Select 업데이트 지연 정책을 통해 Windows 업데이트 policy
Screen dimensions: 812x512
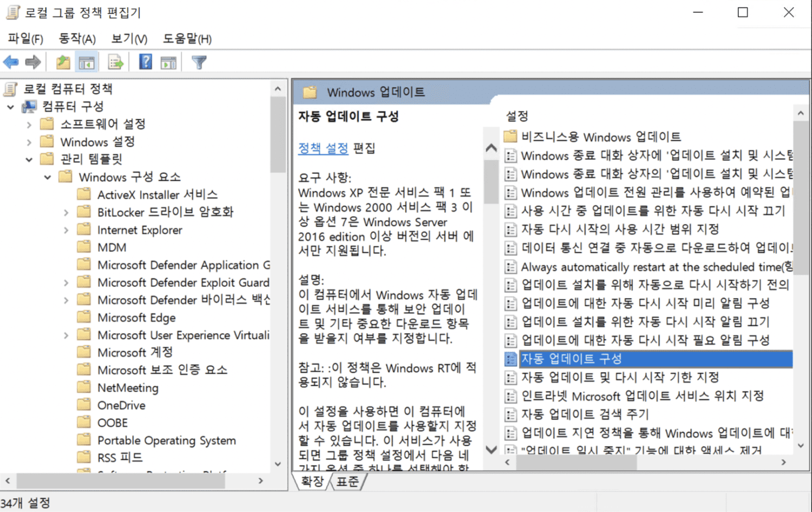657,433
